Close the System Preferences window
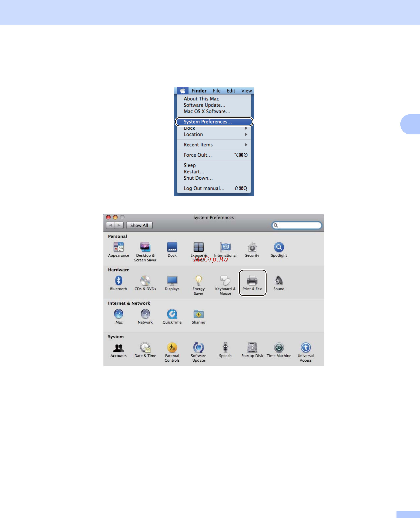Image resolution: width=420 pixels, height=518 pixels. [108, 217]
